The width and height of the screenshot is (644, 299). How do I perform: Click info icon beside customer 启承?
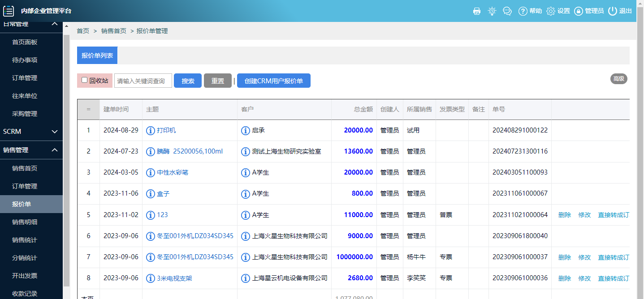coord(245,130)
